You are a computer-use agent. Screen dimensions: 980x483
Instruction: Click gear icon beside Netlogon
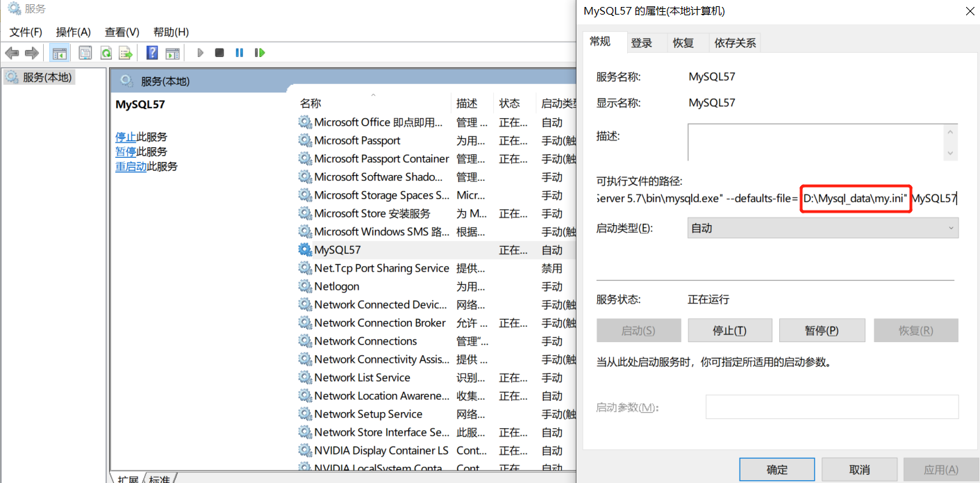click(x=305, y=286)
